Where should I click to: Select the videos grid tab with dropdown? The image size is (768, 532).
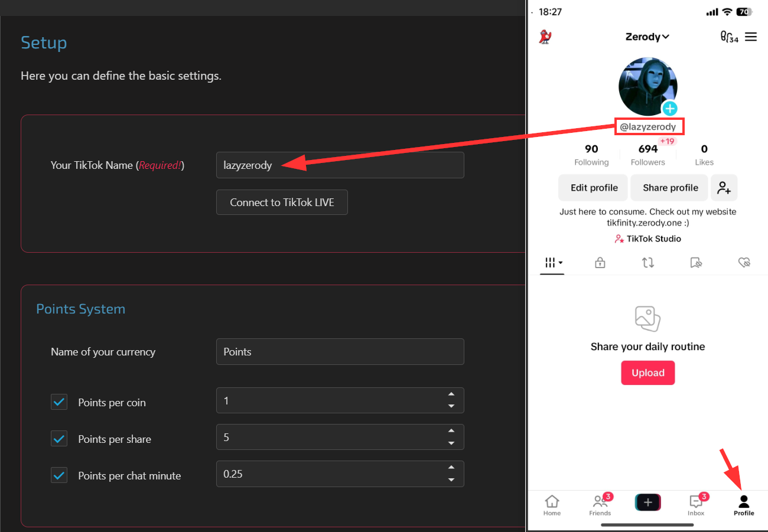(x=552, y=263)
